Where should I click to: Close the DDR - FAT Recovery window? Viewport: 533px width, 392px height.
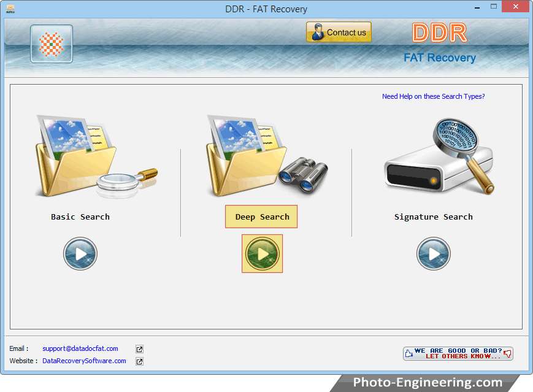516,7
